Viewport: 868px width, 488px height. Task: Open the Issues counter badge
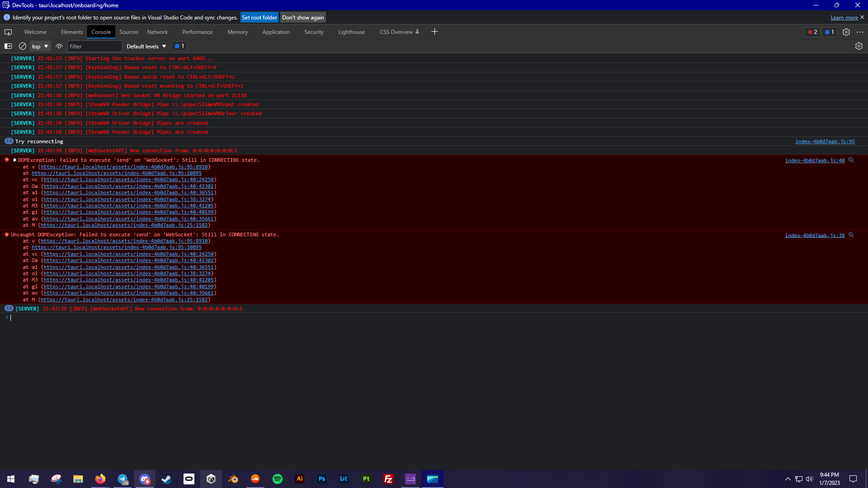(x=829, y=32)
